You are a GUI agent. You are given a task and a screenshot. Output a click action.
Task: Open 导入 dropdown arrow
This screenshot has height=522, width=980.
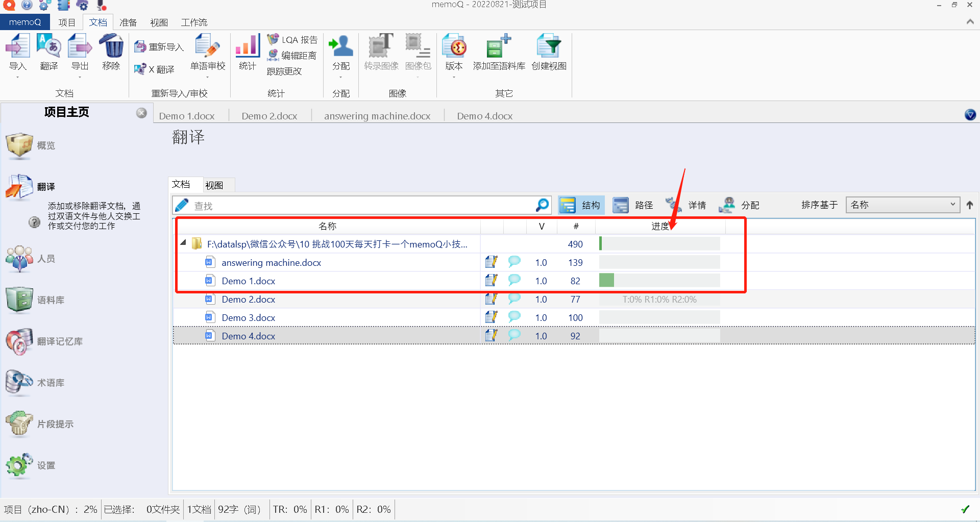[x=17, y=77]
